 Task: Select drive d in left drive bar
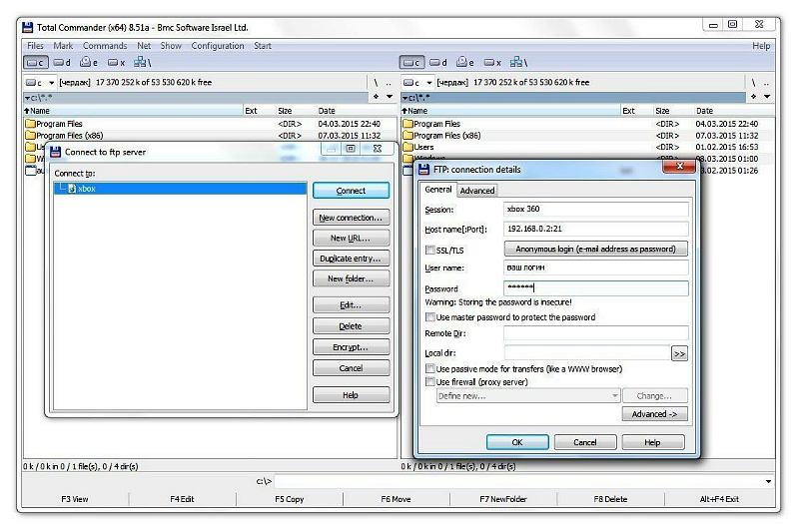point(62,62)
